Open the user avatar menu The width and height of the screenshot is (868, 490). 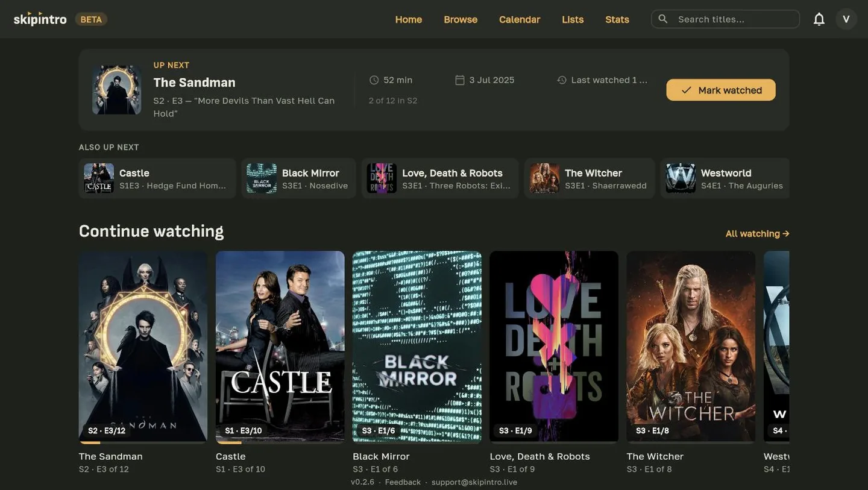coord(846,19)
